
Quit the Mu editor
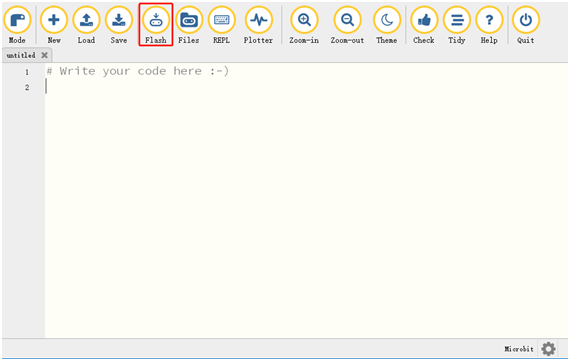[526, 25]
